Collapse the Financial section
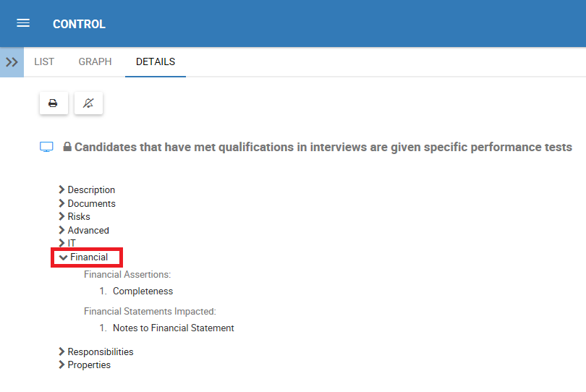The height and width of the screenshot is (392, 586). coord(88,257)
